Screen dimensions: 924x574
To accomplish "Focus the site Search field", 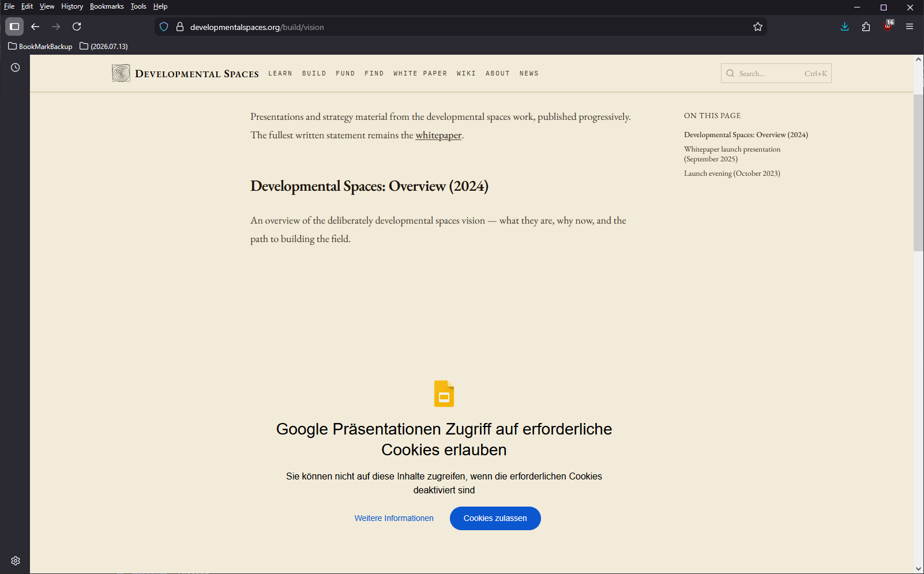I will [x=776, y=73].
